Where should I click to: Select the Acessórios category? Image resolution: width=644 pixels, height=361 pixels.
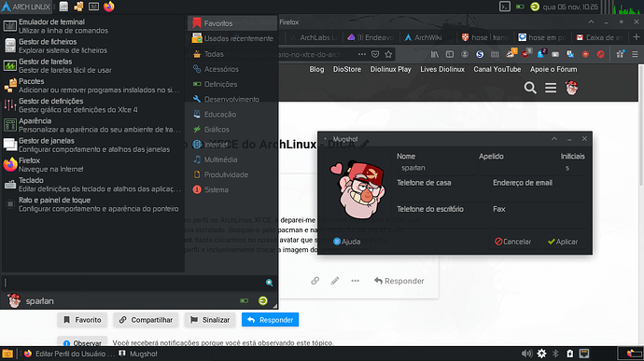(x=232, y=69)
